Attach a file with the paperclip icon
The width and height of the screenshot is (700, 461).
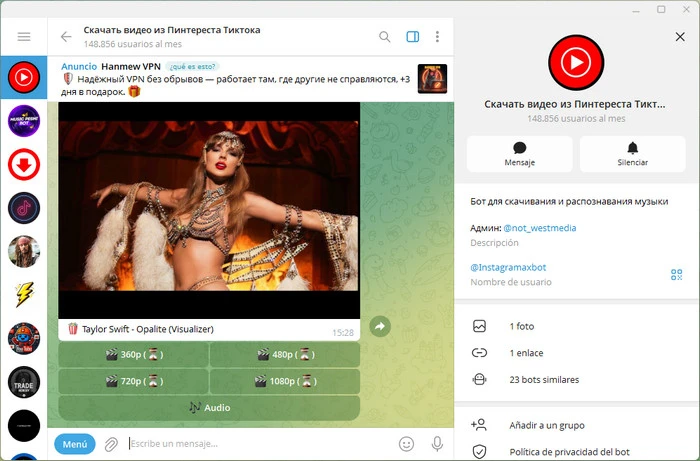pyautogui.click(x=111, y=444)
